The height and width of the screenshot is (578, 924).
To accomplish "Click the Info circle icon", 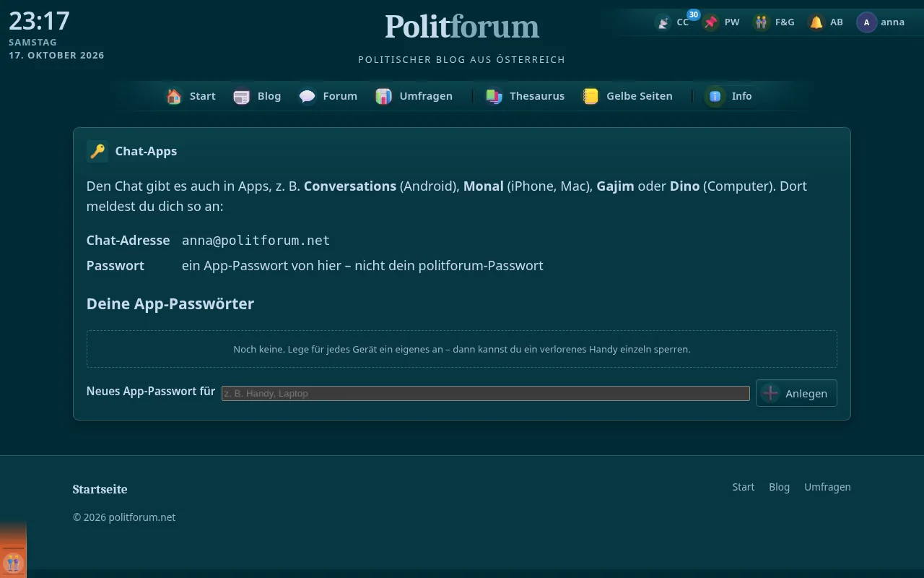I will pyautogui.click(x=715, y=96).
